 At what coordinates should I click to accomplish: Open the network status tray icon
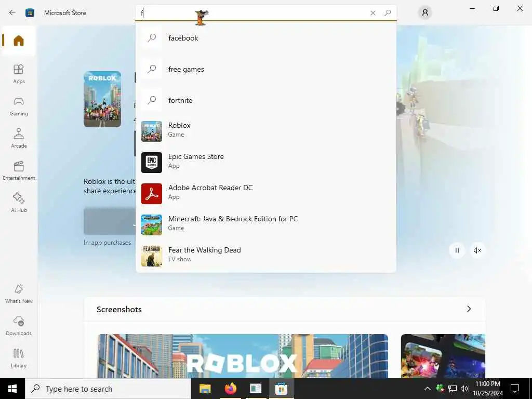(453, 389)
